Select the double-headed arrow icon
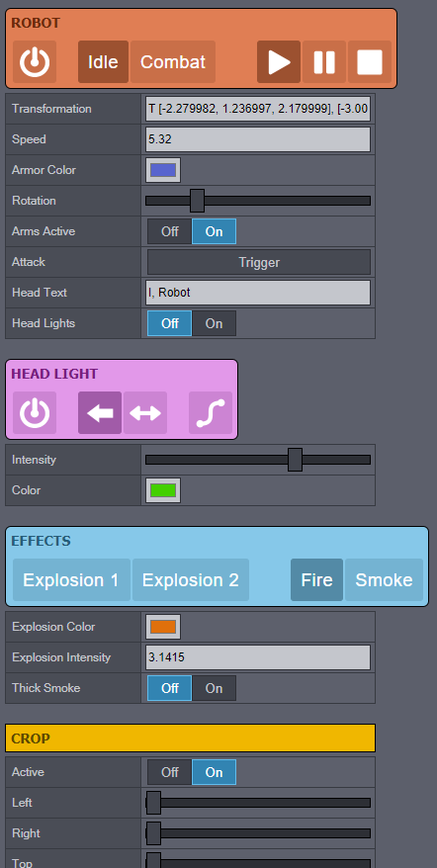 [x=145, y=413]
